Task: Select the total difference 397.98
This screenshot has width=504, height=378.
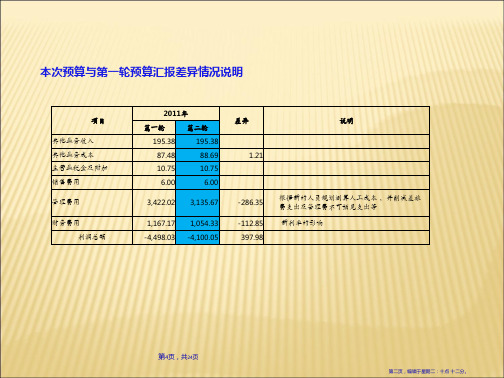Action: pos(241,237)
